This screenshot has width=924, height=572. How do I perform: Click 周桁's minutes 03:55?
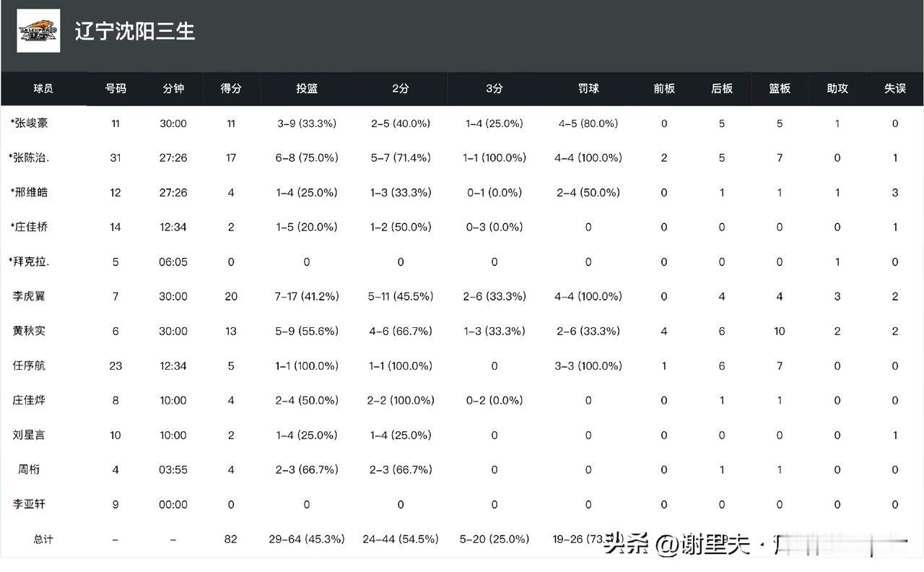(x=173, y=469)
